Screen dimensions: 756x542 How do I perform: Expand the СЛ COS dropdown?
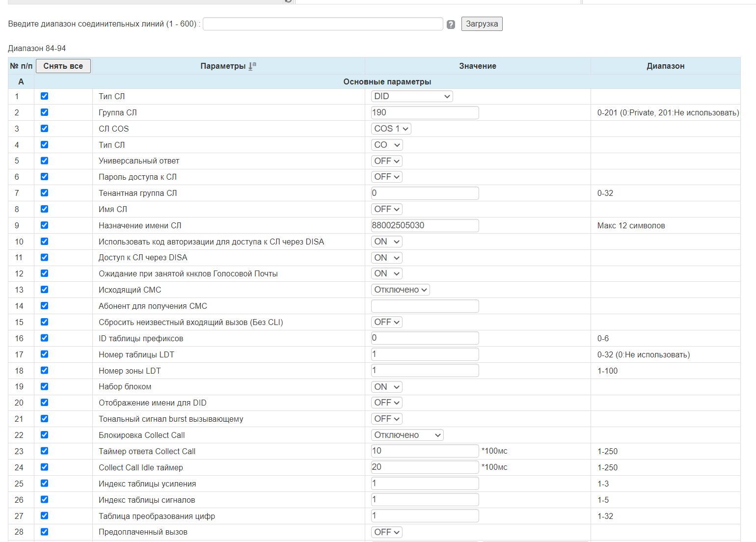click(x=391, y=129)
